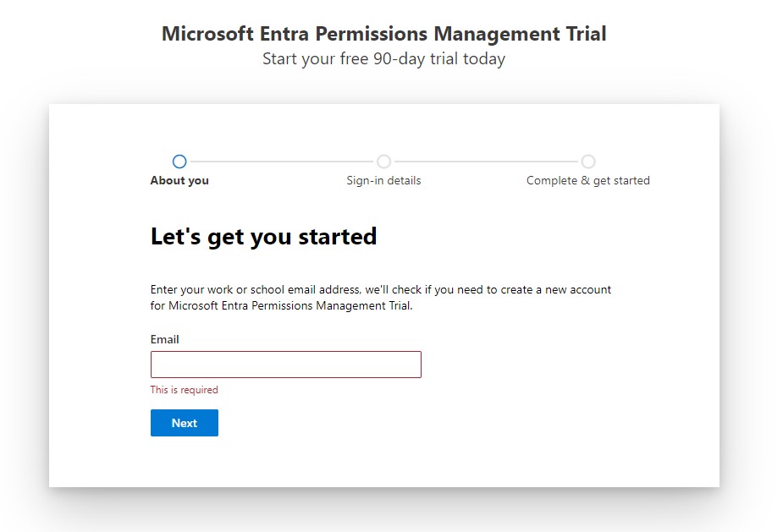The image size is (783, 532).
Task: Focus the Email input field
Action: (x=285, y=365)
